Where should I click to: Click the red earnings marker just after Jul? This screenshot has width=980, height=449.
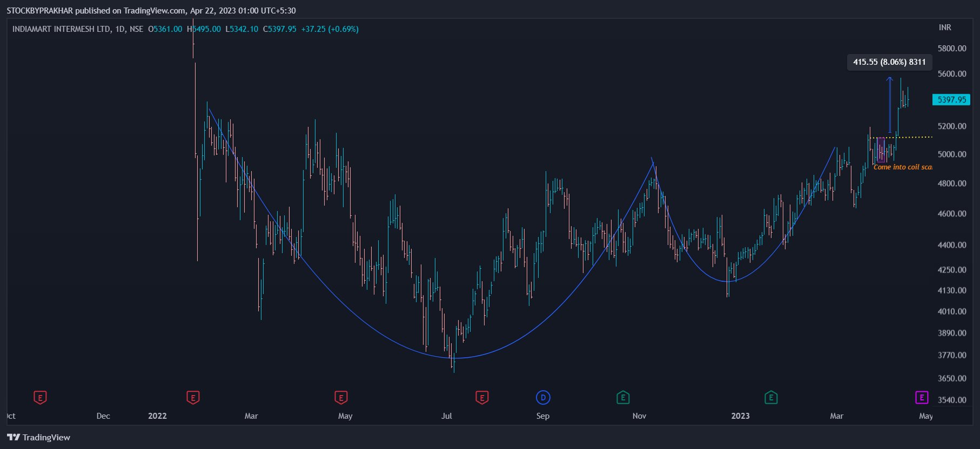pyautogui.click(x=482, y=398)
